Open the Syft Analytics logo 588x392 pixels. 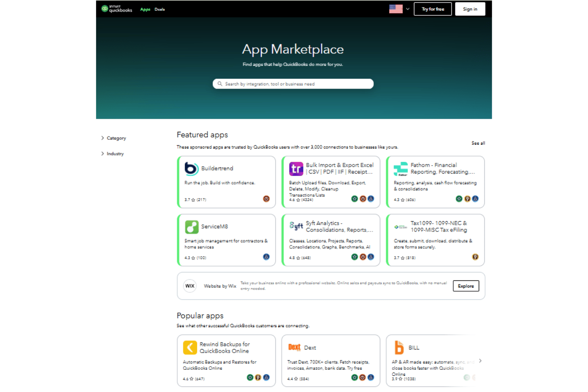click(296, 226)
